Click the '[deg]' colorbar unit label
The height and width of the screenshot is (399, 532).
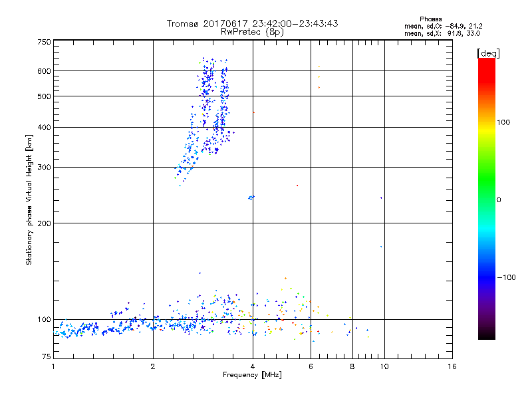tap(488, 53)
